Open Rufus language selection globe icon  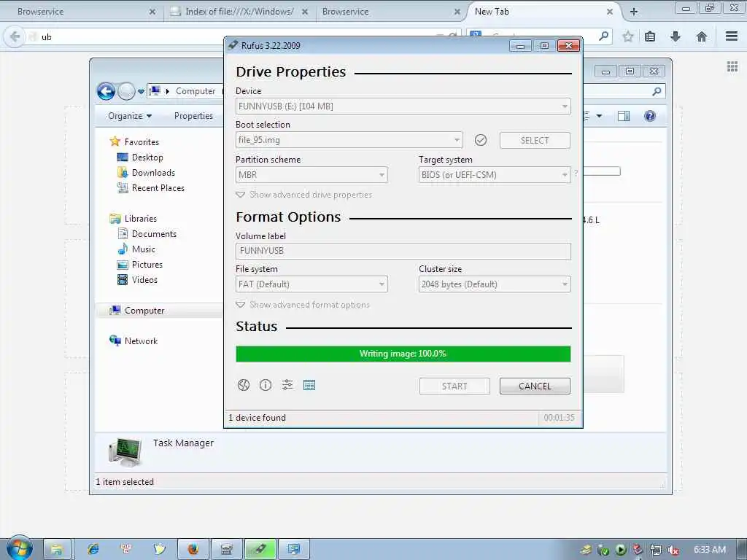point(244,385)
